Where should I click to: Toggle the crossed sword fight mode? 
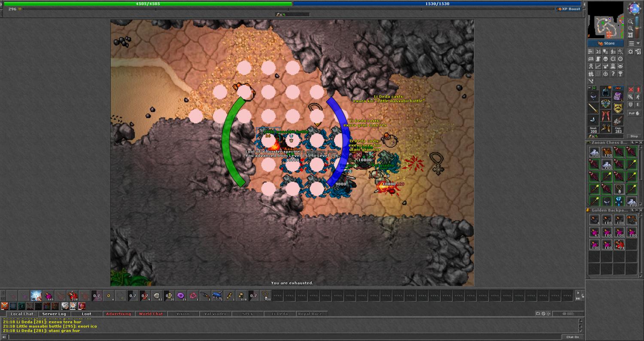(x=631, y=97)
